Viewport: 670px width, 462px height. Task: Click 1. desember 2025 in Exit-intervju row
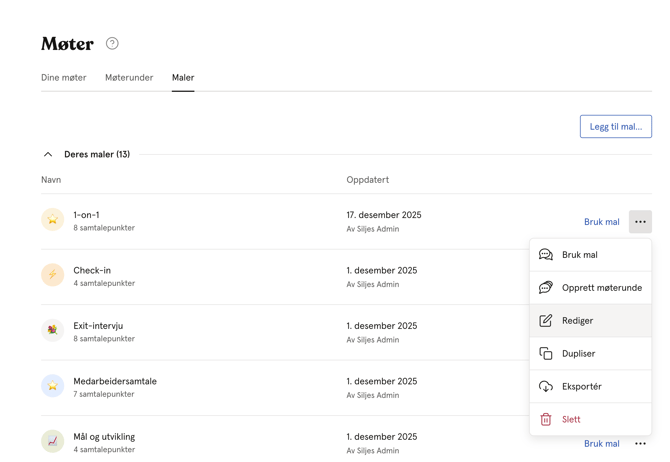pos(382,326)
